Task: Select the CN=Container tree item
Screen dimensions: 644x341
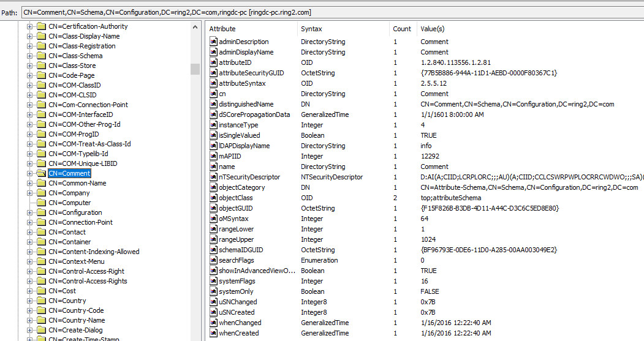Action: tap(69, 242)
